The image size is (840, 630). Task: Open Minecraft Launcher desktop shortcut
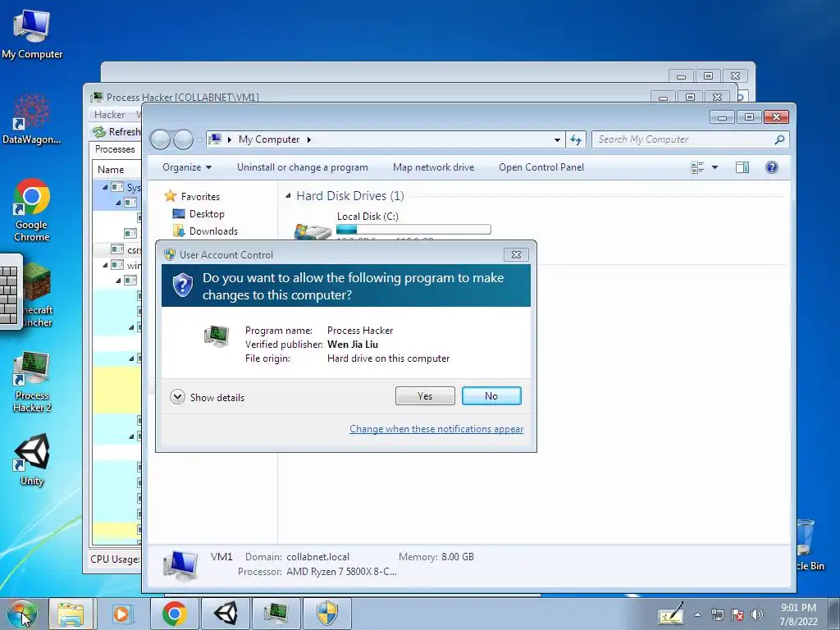[38, 294]
